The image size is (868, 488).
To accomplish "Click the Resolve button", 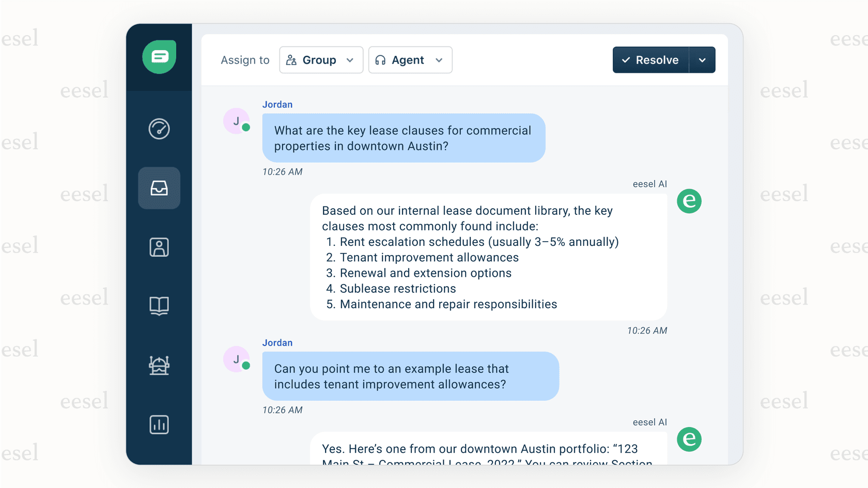I will (x=651, y=60).
